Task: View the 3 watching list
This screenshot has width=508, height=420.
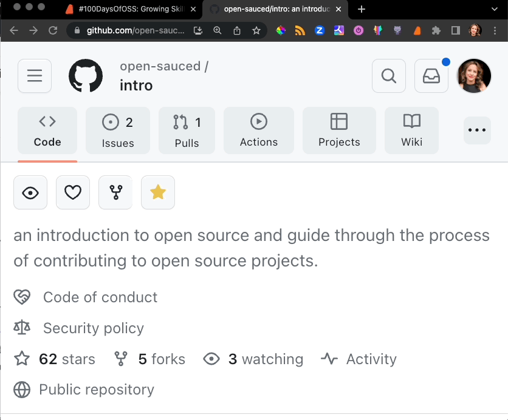Action: (253, 359)
